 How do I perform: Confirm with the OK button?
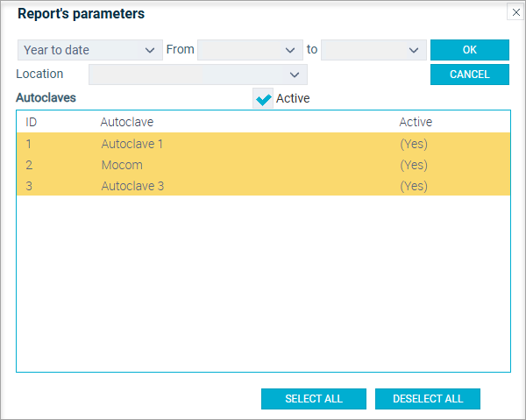(470, 50)
